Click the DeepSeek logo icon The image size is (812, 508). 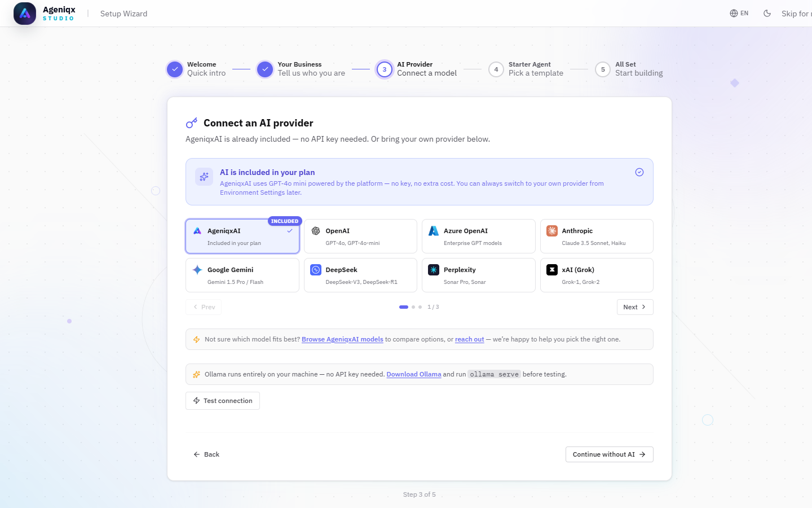tap(316, 270)
